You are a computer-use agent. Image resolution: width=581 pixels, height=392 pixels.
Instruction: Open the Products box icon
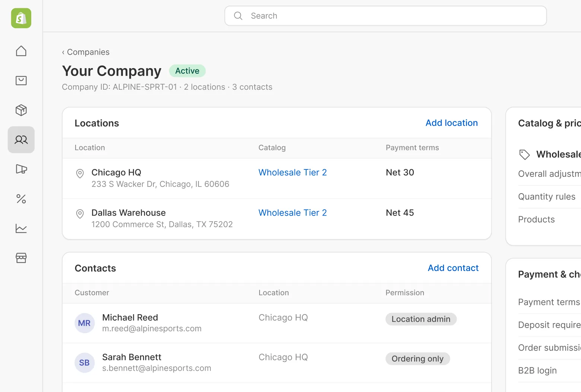click(21, 110)
